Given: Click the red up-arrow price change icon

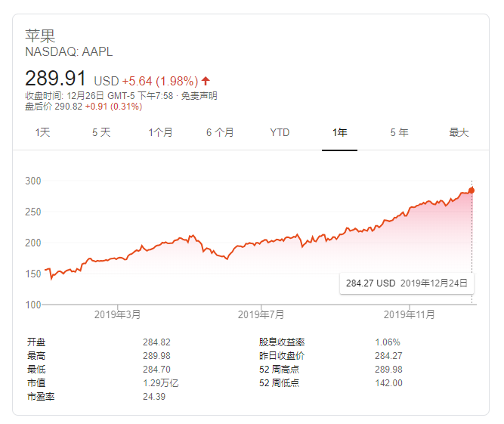Looking at the screenshot, I should tap(206, 81).
